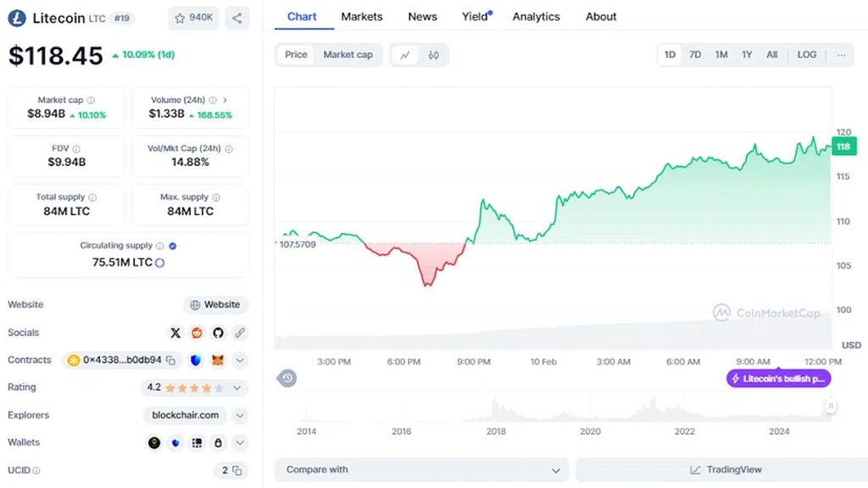The image size is (868, 488).
Task: Click the chart history clock icon
Action: pos(287,379)
